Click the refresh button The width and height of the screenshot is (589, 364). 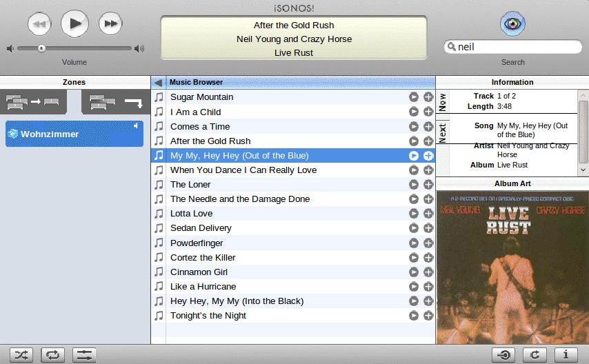pos(535,354)
